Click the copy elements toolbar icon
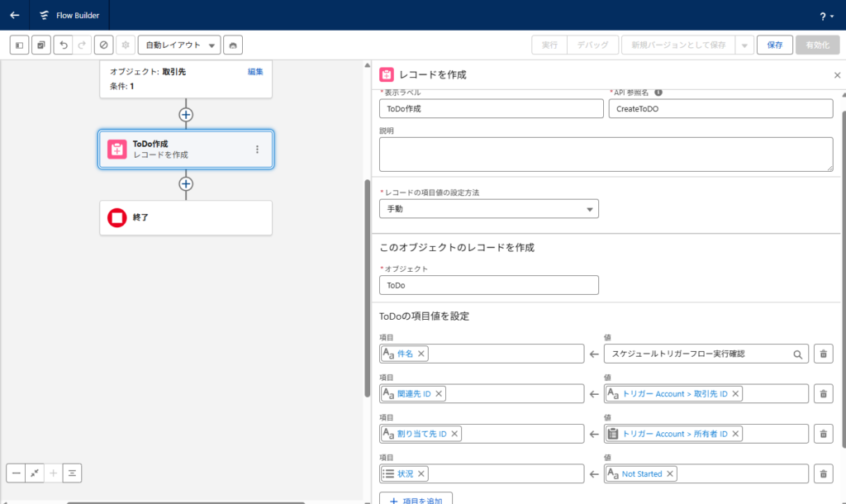Viewport: 846px width, 504px height. pyautogui.click(x=41, y=45)
